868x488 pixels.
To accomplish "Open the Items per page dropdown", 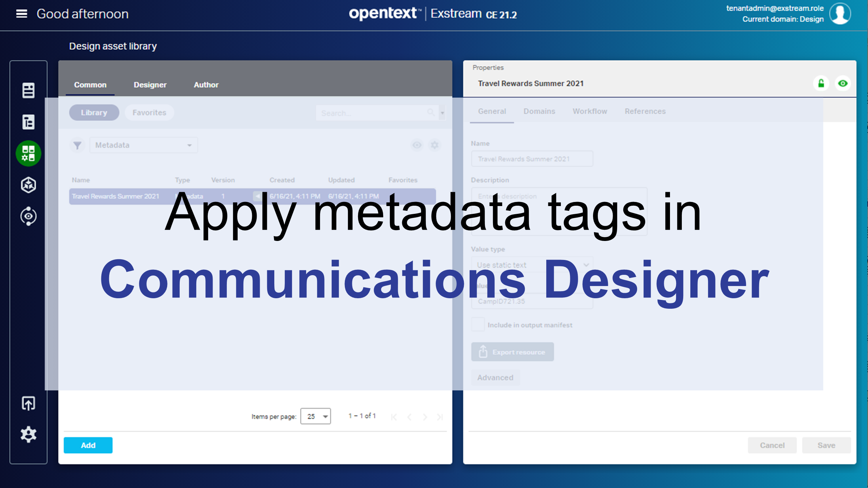I will [x=316, y=416].
